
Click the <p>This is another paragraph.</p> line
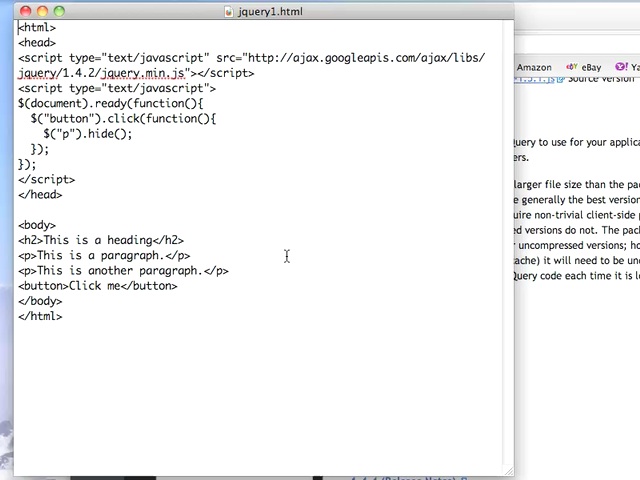123,271
